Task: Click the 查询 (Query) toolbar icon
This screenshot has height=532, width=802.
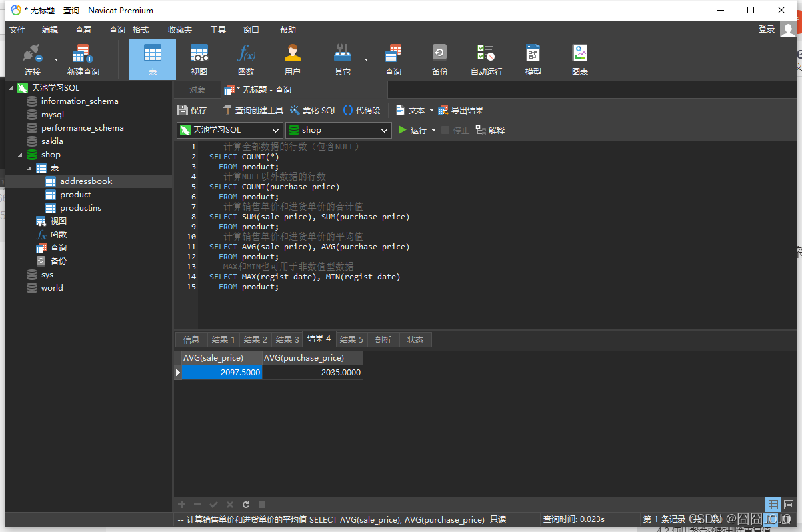Action: (393, 60)
